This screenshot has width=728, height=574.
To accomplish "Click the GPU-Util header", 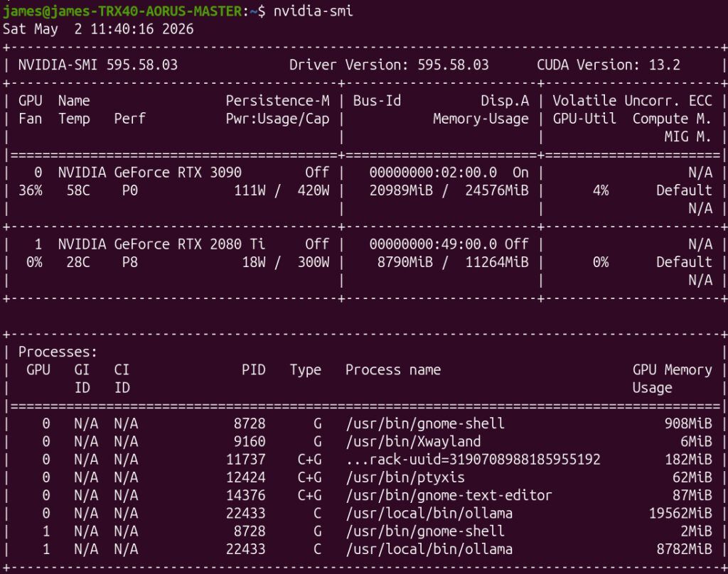I will click(x=584, y=119).
